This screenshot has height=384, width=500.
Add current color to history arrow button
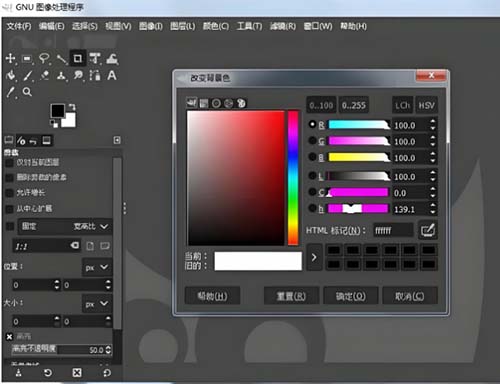coord(314,257)
